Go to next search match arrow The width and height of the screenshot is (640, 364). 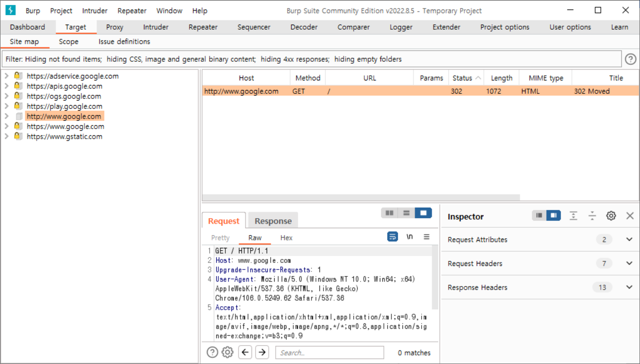(262, 352)
